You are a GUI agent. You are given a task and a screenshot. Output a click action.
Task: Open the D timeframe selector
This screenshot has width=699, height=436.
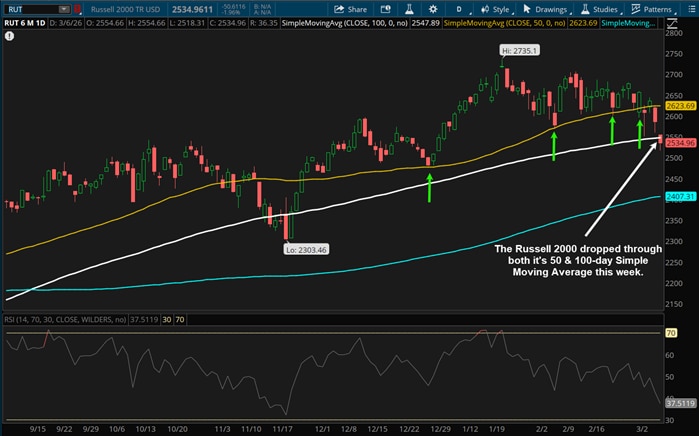[460, 9]
